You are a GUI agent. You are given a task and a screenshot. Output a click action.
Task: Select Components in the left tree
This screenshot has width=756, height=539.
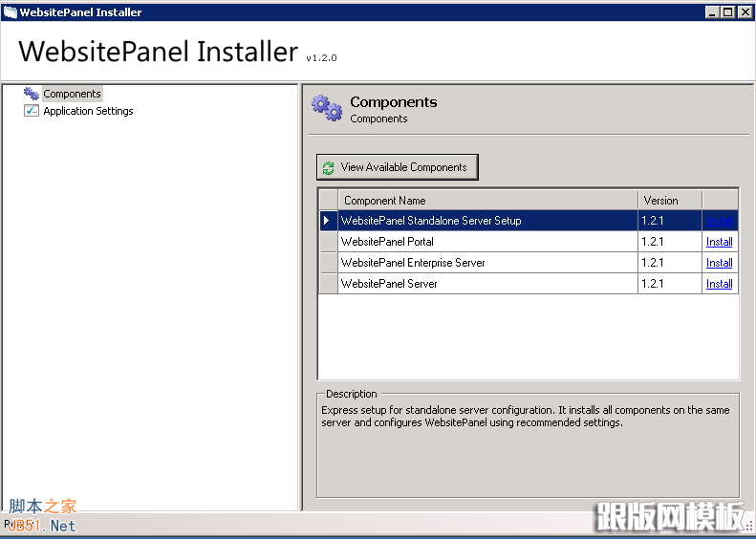(73, 94)
